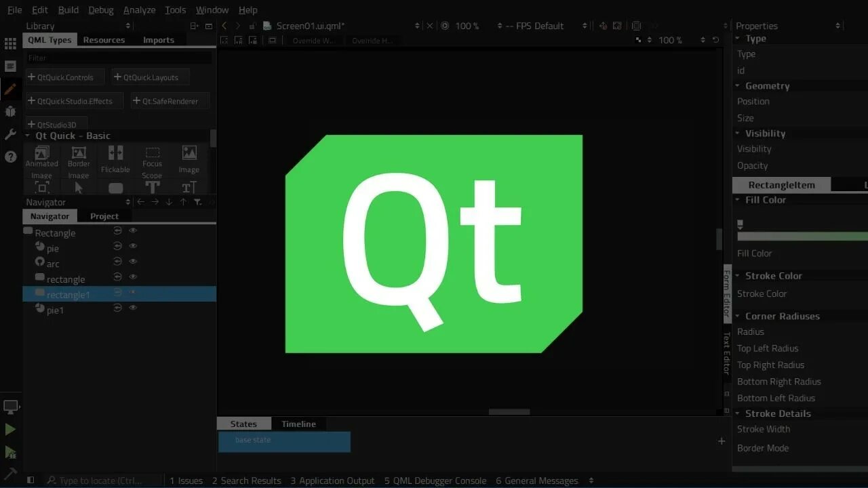Add the QtQuick.Controls import

(66, 77)
